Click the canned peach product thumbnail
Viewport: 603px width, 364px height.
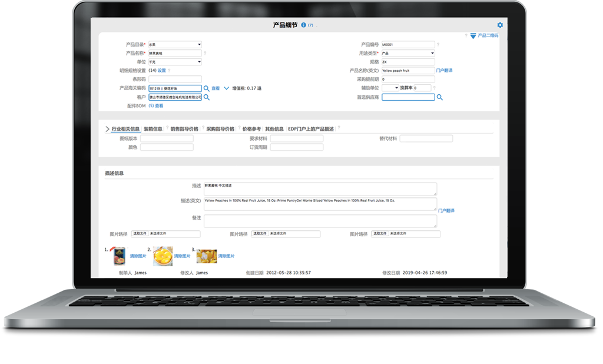tap(118, 256)
